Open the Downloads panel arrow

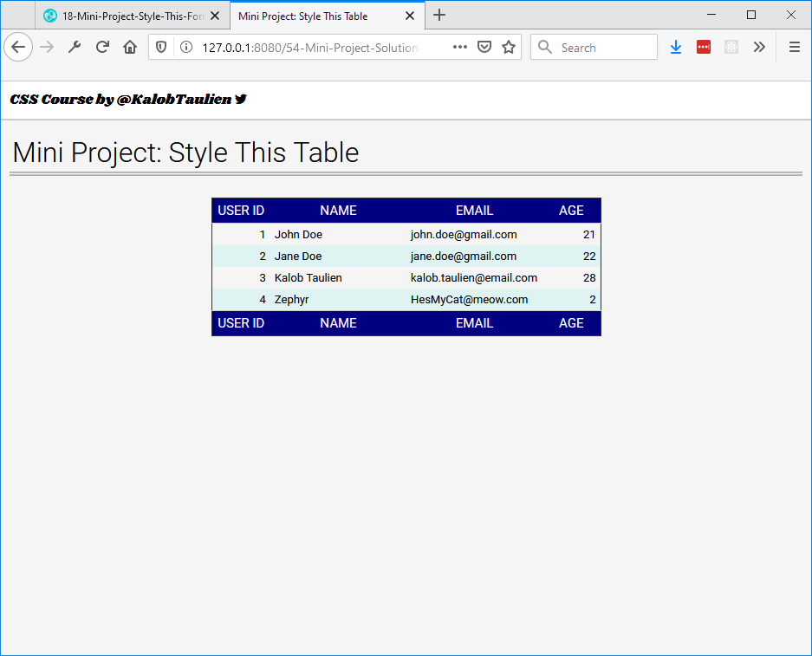click(x=676, y=47)
